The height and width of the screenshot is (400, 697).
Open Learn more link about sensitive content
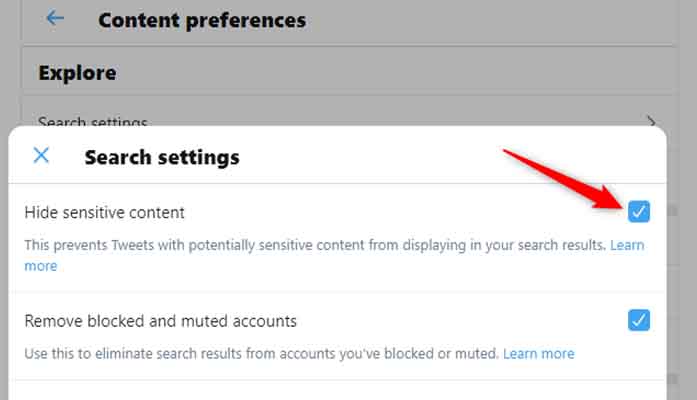pyautogui.click(x=627, y=244)
